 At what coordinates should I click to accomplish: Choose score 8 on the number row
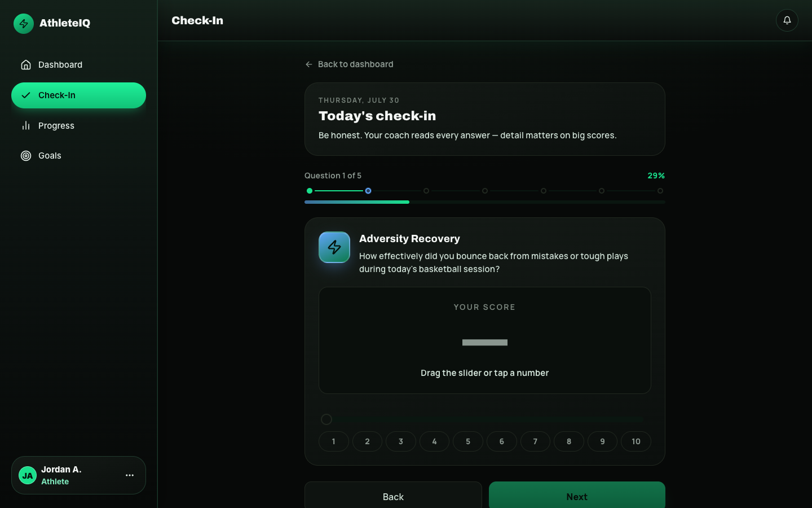pyautogui.click(x=569, y=441)
